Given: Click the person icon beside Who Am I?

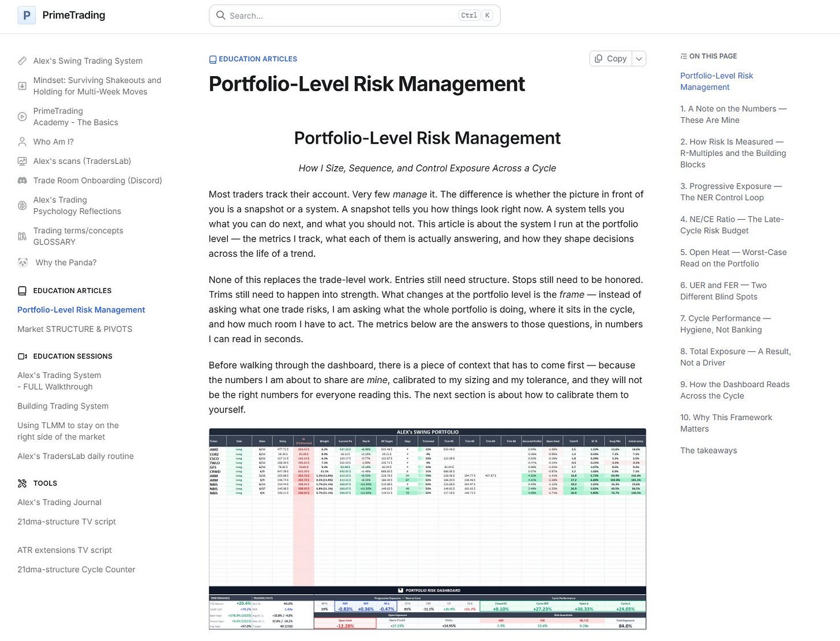Looking at the screenshot, I should pos(22,141).
